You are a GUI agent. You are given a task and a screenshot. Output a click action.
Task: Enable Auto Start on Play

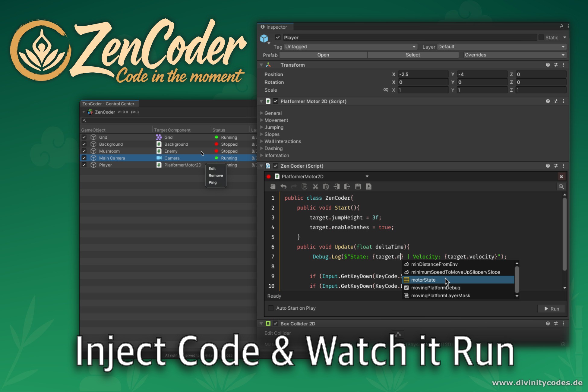pyautogui.click(x=271, y=308)
